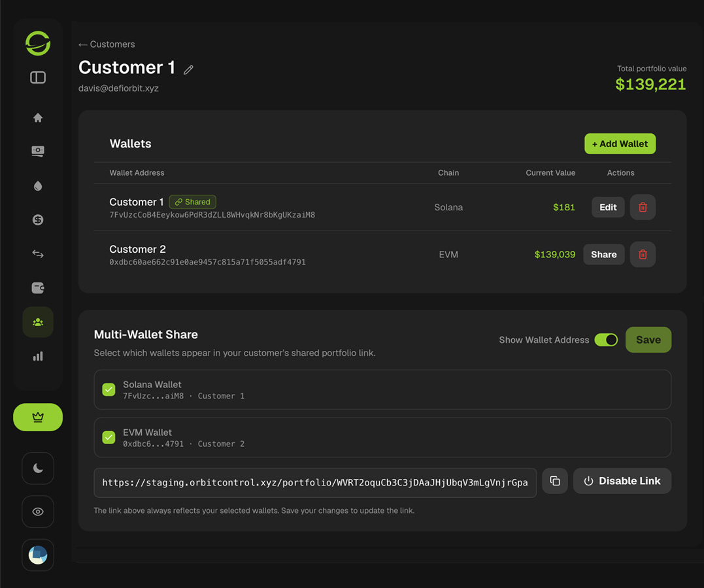Image resolution: width=704 pixels, height=588 pixels.
Task: Click the Current Value column header
Action: click(x=550, y=173)
